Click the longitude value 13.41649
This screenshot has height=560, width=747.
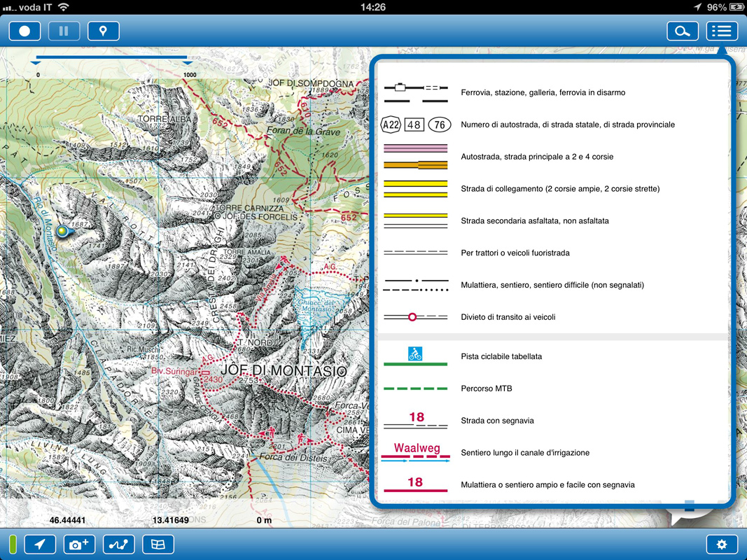(x=171, y=521)
